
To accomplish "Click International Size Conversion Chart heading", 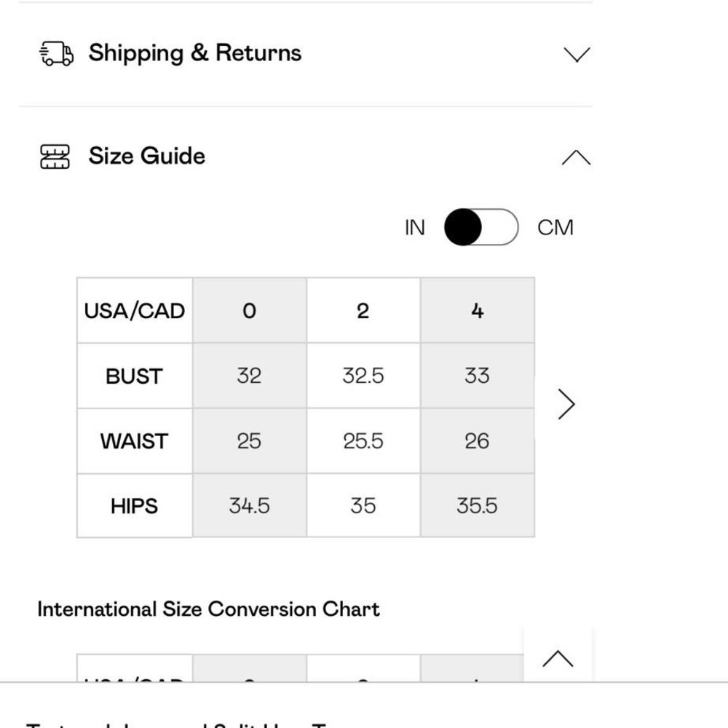I will click(x=208, y=609).
